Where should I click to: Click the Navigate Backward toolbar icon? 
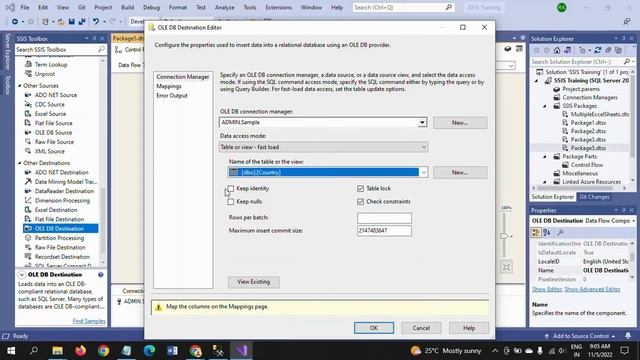coord(15,22)
